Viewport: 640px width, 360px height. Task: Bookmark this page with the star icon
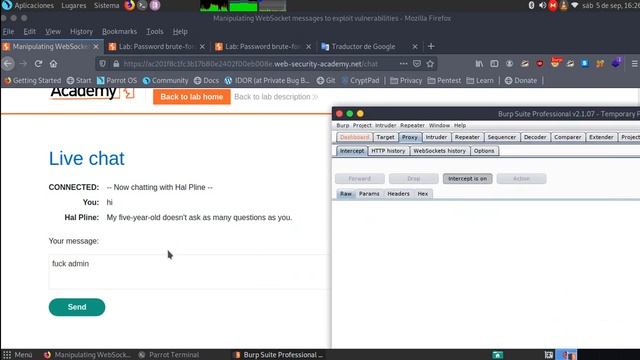coord(430,64)
